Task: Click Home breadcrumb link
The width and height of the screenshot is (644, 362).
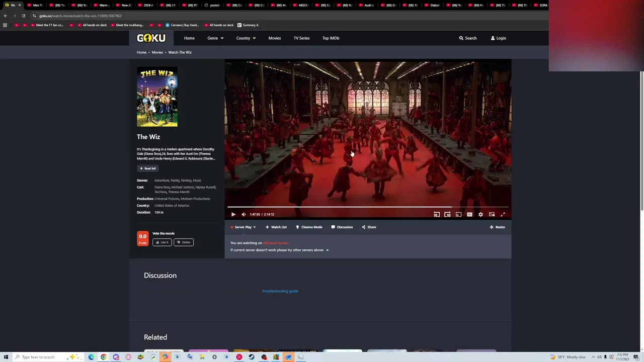Action: click(x=141, y=52)
